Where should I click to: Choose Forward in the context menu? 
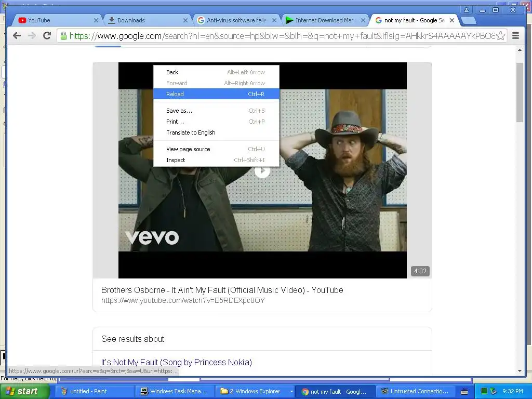click(216, 83)
